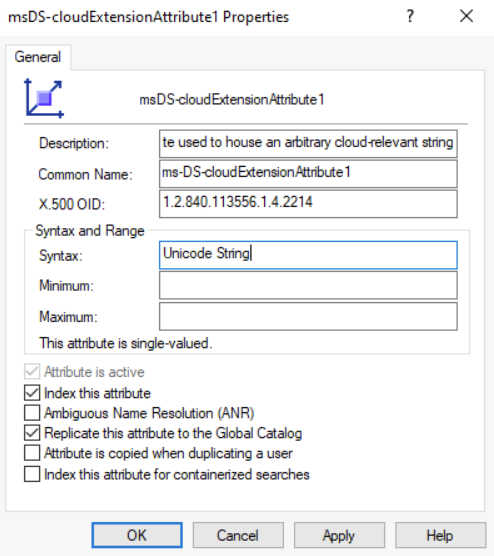Click the disabled Attribute is active checkbox
This screenshot has height=556, width=494.
pos(32,372)
